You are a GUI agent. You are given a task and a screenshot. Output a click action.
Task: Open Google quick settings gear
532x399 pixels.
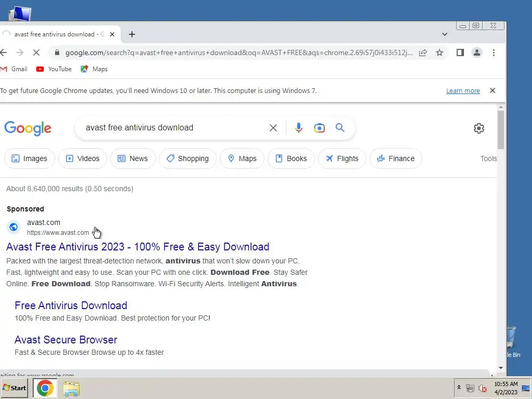tap(478, 128)
